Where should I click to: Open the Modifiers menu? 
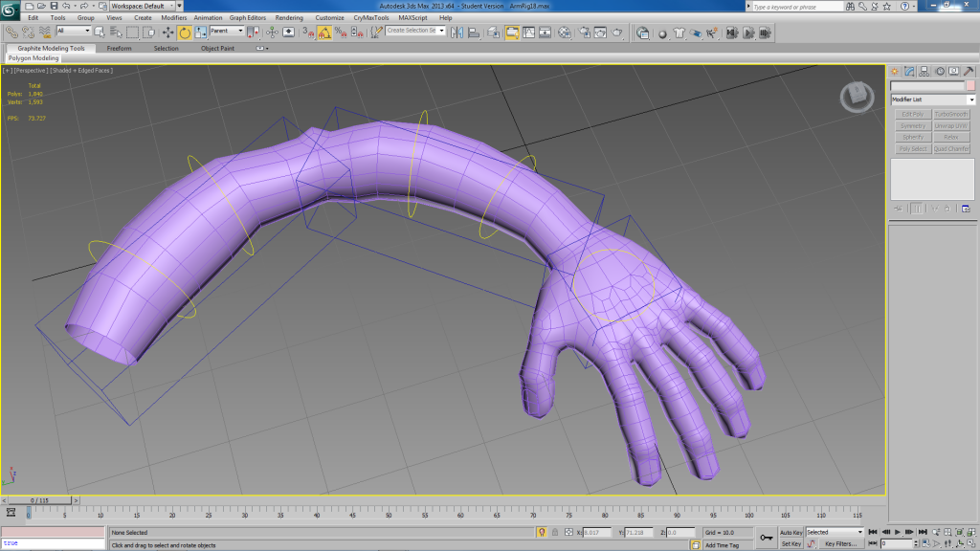pos(173,18)
